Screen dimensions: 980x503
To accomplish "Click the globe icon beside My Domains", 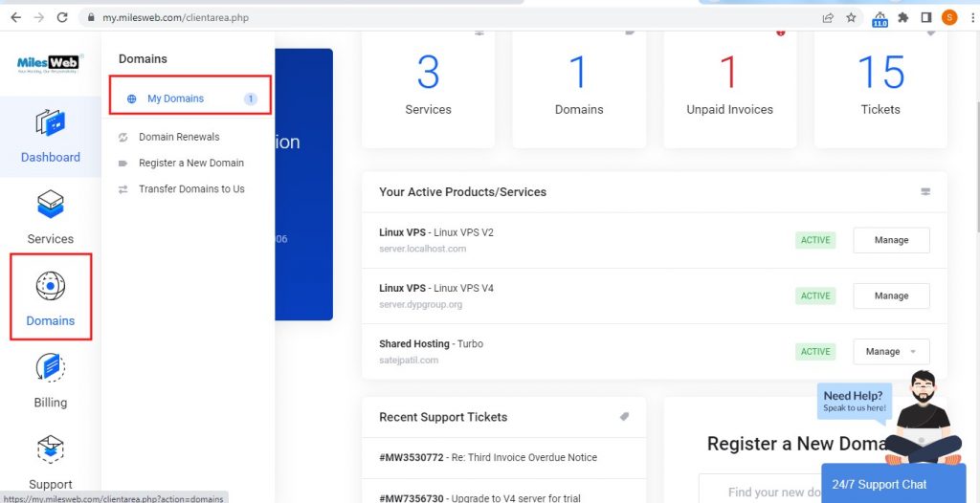I will [x=131, y=98].
